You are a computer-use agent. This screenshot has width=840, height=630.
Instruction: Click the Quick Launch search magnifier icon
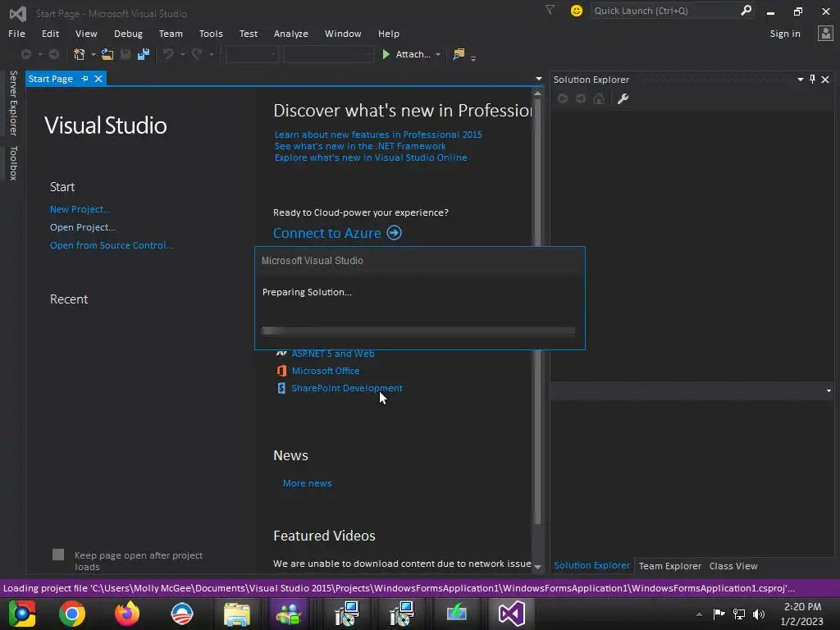(x=746, y=11)
